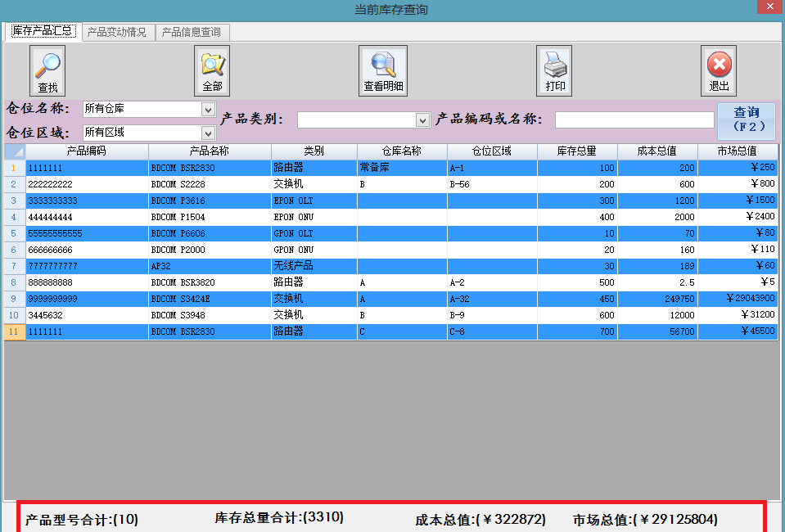
Task: Click the 查询 (F2) button
Action: point(747,120)
